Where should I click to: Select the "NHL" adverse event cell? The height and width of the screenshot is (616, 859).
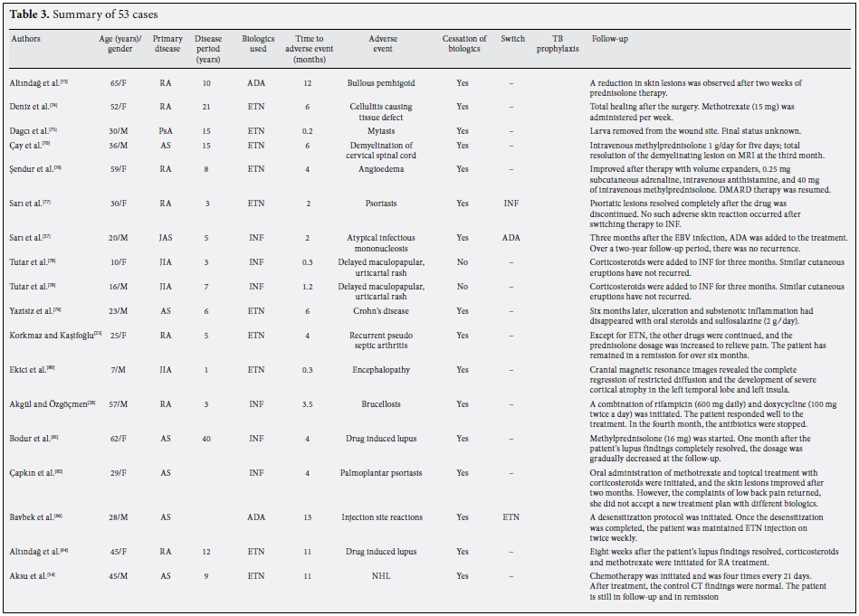(381, 575)
